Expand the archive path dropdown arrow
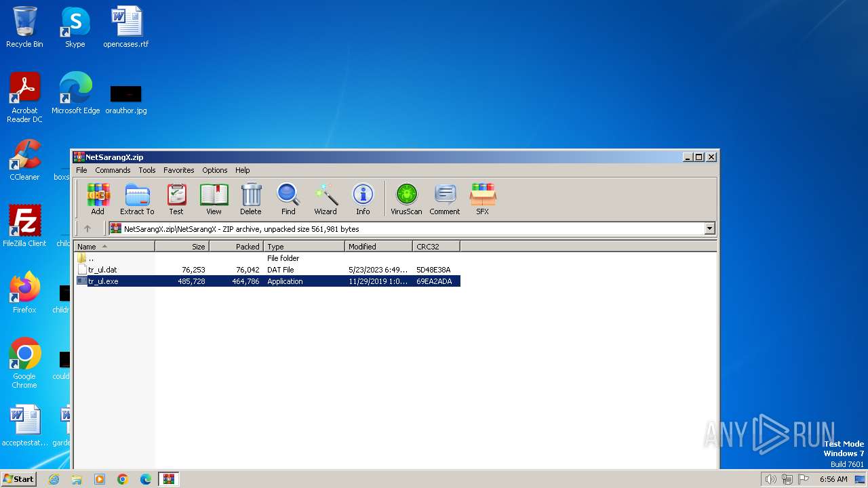Image resolution: width=868 pixels, height=488 pixels. tap(710, 228)
